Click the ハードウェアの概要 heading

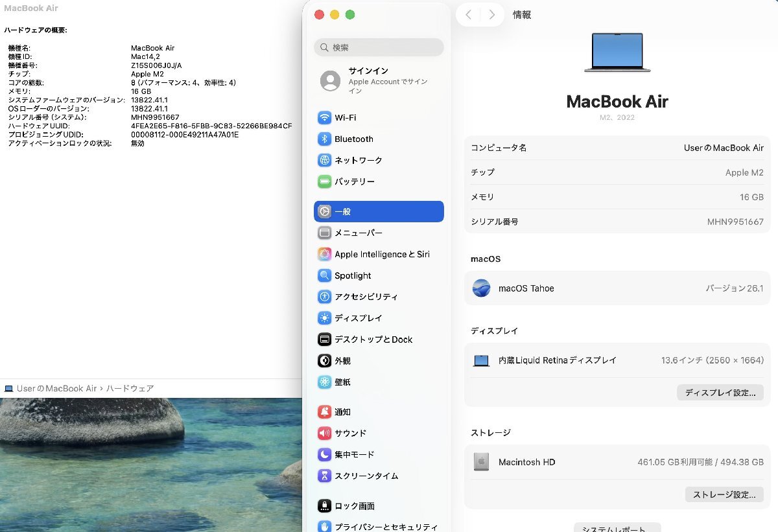click(x=36, y=30)
